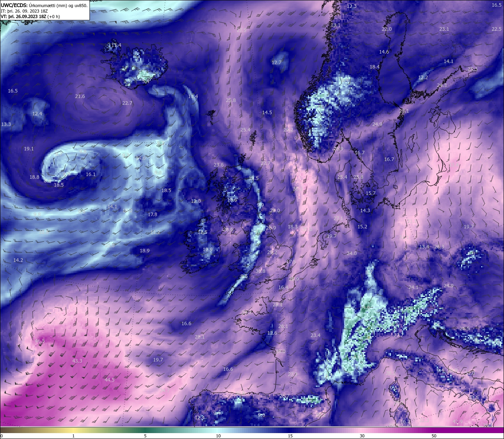
Task: Click the map value '23.4'
Action: pyautogui.click(x=315, y=335)
